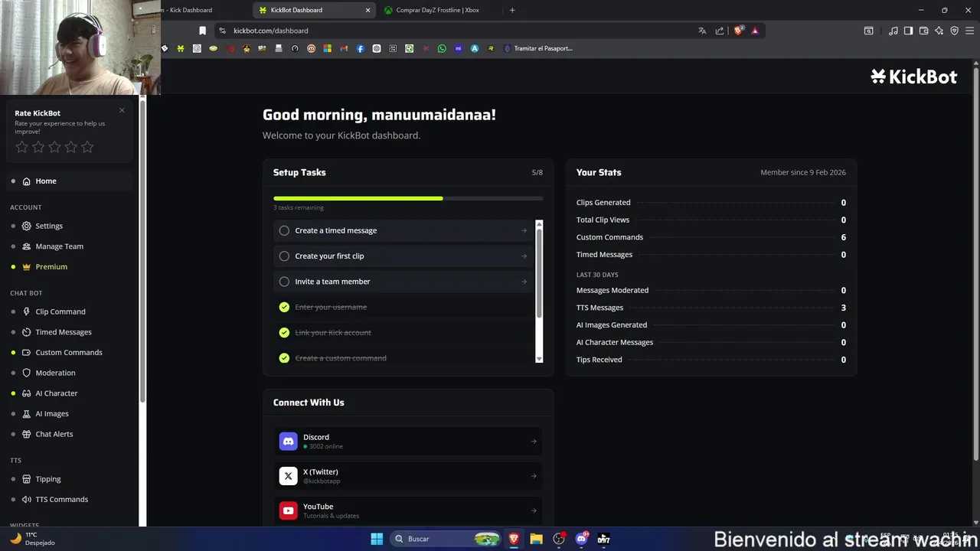The width and height of the screenshot is (980, 551).
Task: Open the Home icon in sidebar
Action: click(x=27, y=181)
